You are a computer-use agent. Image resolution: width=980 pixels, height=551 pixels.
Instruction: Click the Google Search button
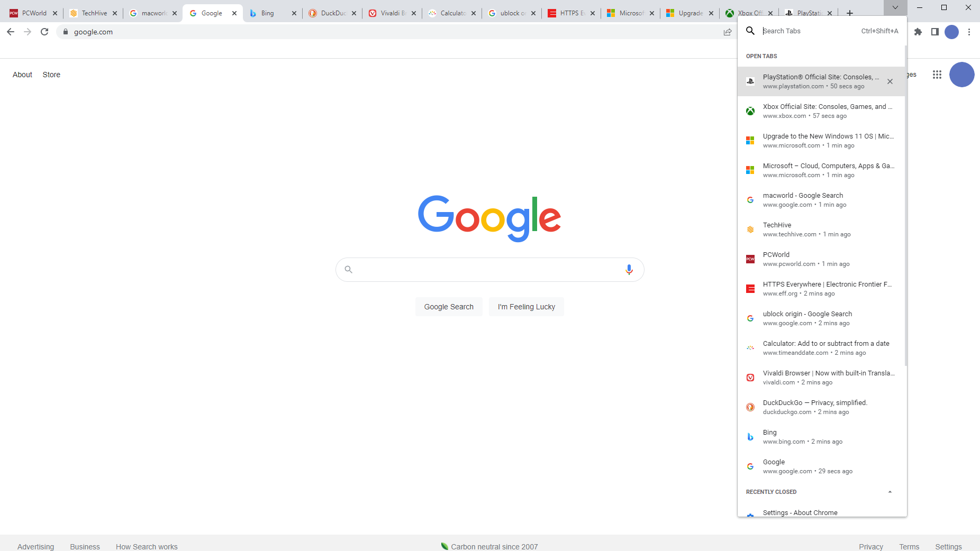449,307
